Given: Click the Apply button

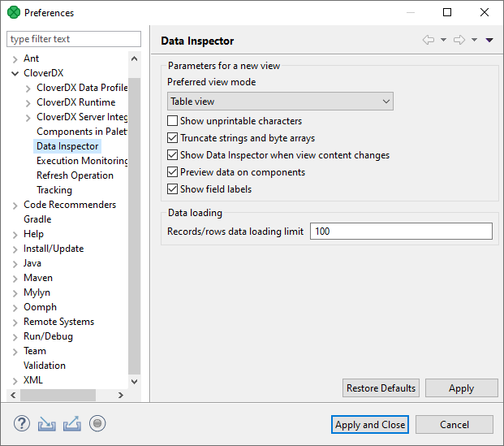Looking at the screenshot, I should [x=462, y=388].
